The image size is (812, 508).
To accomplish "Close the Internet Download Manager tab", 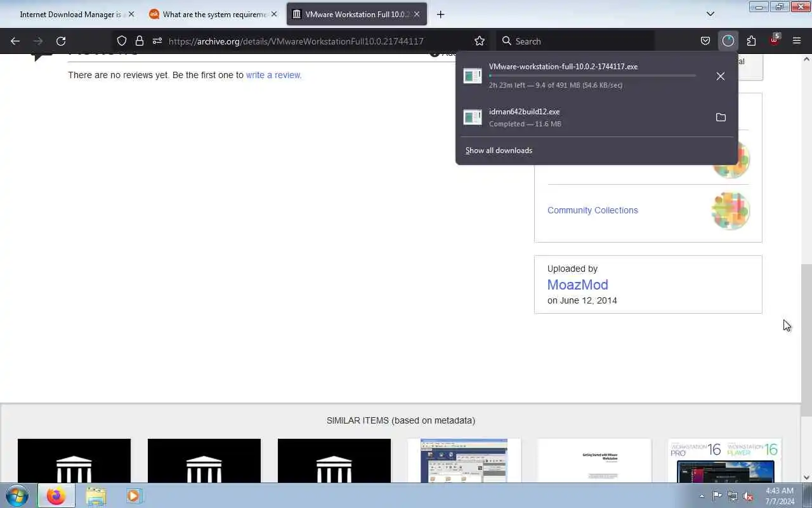I will coord(131,14).
